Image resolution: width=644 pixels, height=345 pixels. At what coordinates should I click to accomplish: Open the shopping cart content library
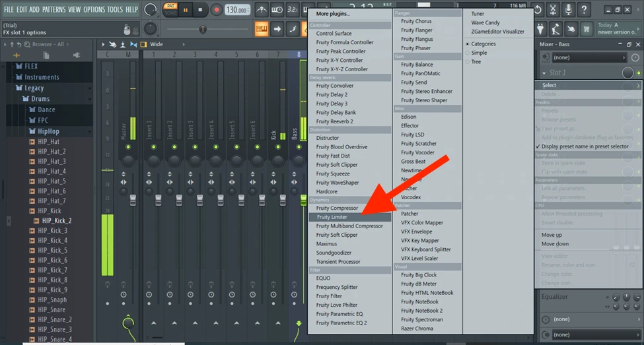(x=585, y=29)
